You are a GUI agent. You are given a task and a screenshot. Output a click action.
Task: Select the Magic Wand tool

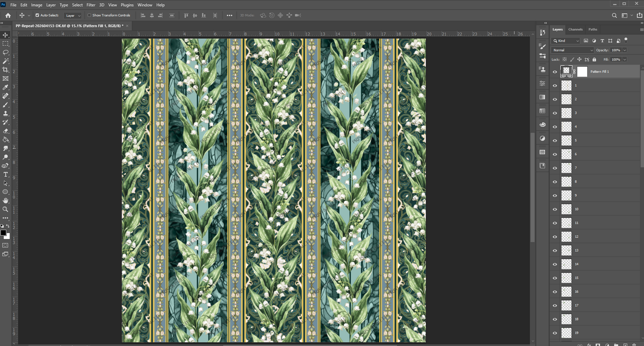coord(5,61)
